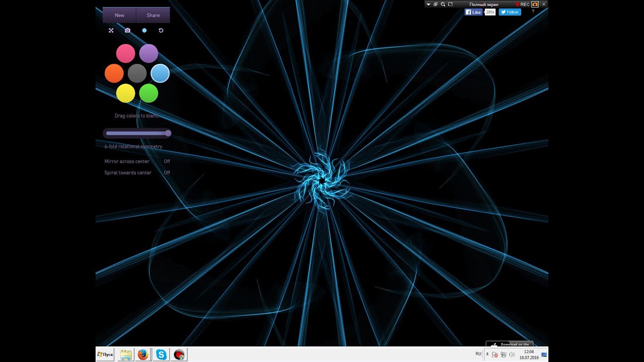The image size is (644, 362).
Task: Follow on Twitter button
Action: coord(510,12)
